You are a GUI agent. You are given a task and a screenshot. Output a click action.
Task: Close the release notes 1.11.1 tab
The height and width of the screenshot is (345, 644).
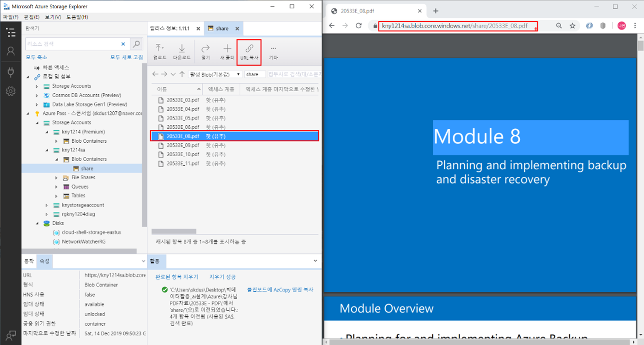(x=198, y=29)
